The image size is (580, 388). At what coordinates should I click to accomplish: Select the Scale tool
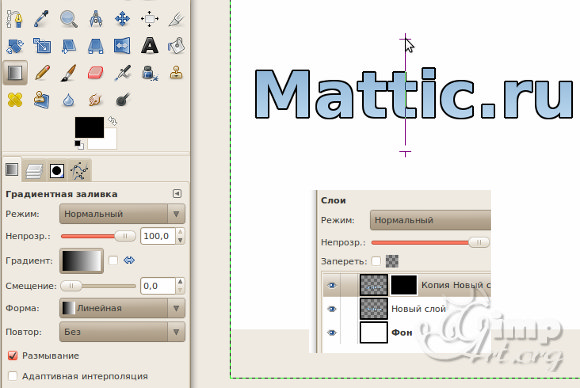pyautogui.click(x=41, y=46)
